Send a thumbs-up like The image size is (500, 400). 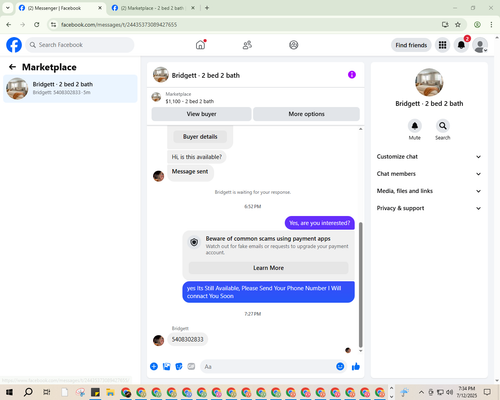pyautogui.click(x=356, y=367)
